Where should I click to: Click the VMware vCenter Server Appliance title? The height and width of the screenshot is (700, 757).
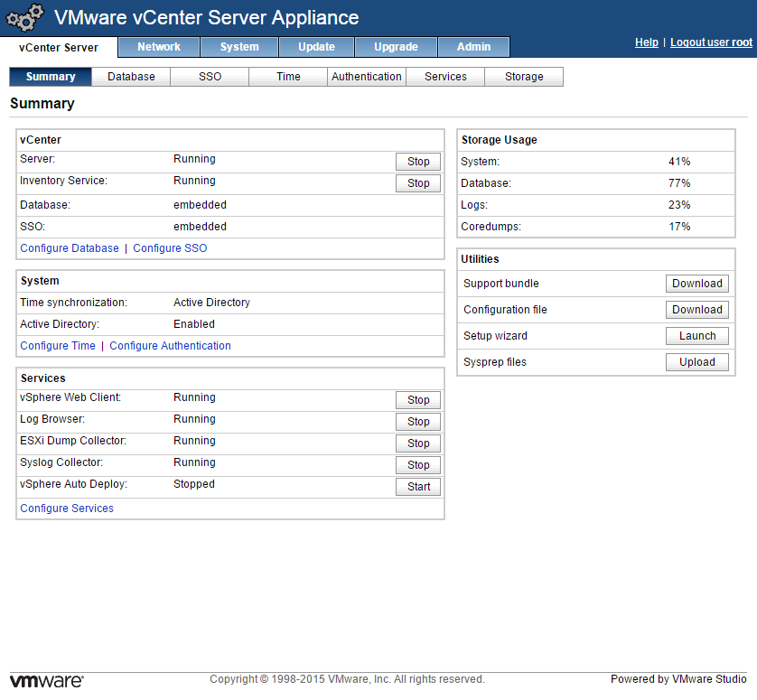pyautogui.click(x=207, y=18)
